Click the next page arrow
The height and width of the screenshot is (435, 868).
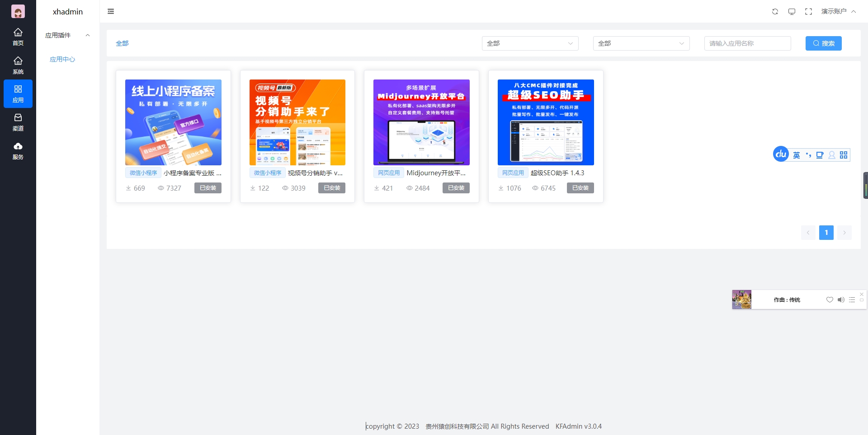point(844,233)
